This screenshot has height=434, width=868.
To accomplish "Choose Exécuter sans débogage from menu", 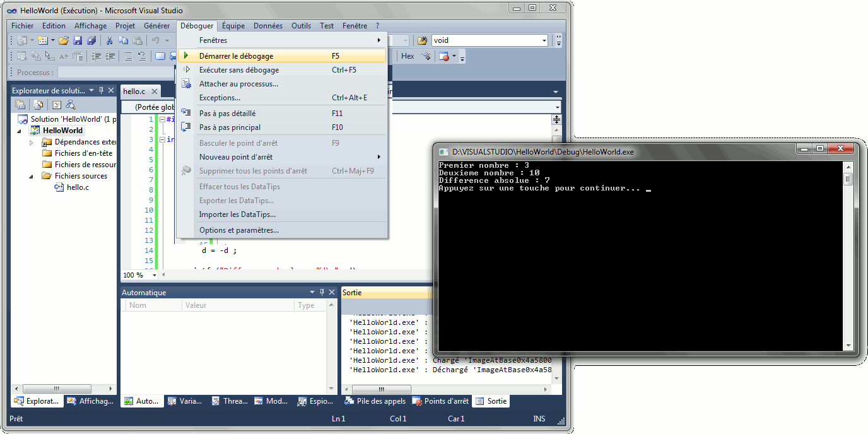I will click(282, 70).
